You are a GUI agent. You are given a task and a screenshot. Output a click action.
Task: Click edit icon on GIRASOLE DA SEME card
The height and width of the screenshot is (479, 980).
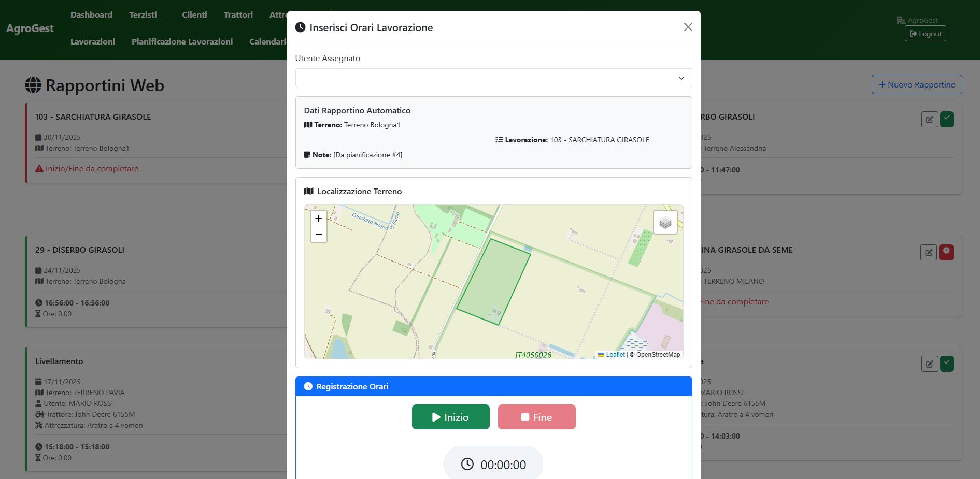click(928, 253)
